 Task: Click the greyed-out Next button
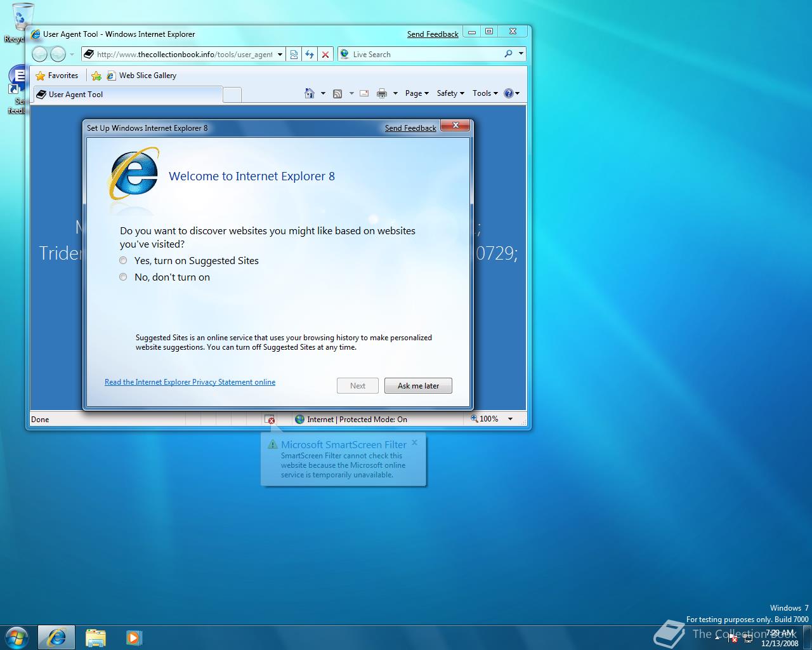358,386
